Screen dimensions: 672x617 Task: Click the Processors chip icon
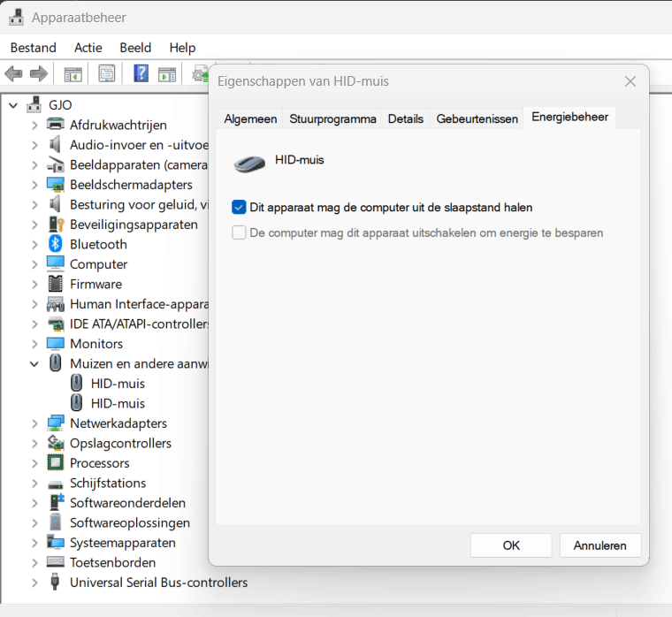point(56,463)
